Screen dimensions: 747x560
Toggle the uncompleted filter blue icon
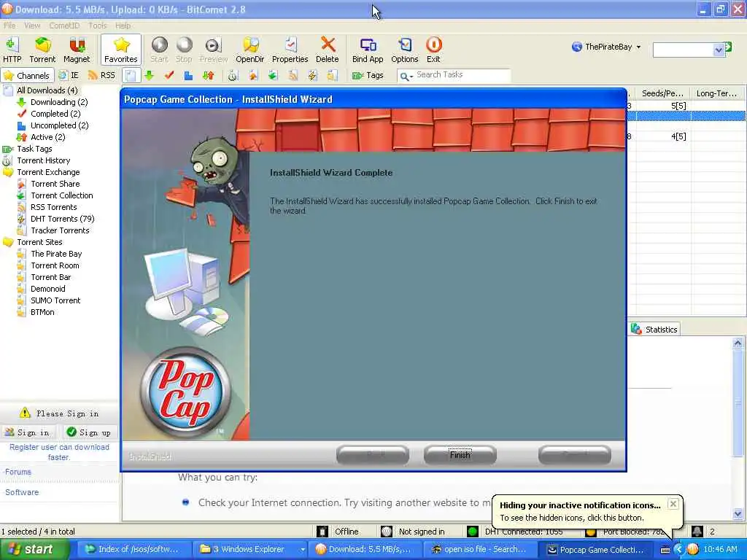(188, 75)
